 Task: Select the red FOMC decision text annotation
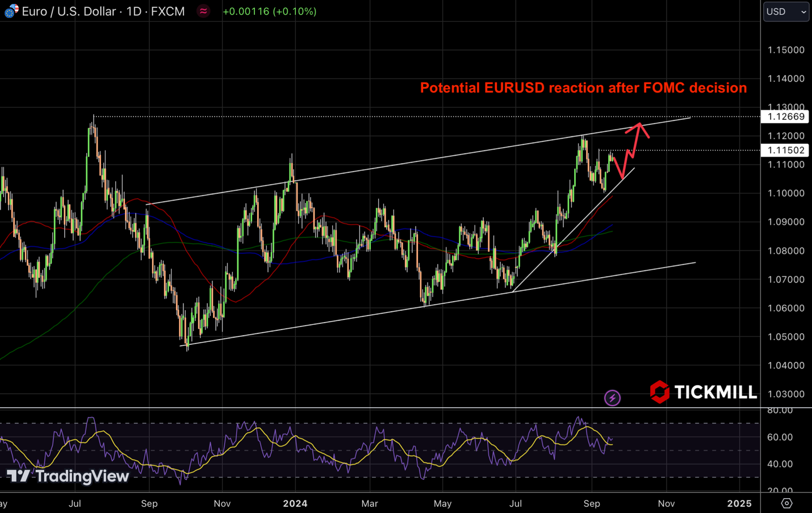pyautogui.click(x=583, y=88)
